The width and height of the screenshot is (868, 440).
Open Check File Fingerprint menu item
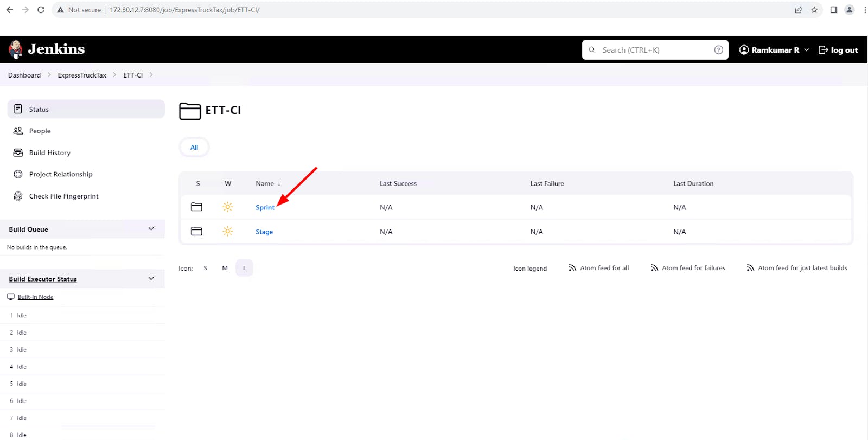86,196
